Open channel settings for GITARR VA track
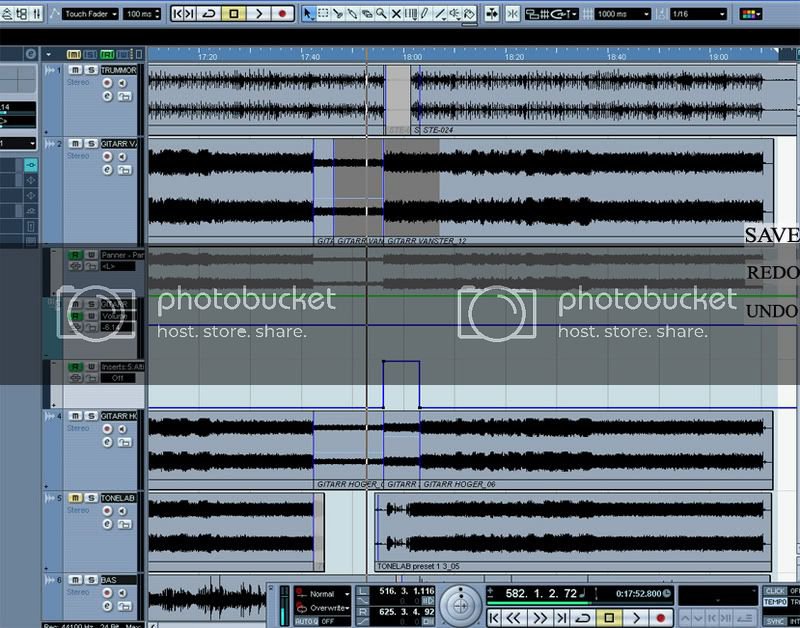Image resolution: width=800 pixels, height=628 pixels. [107, 170]
